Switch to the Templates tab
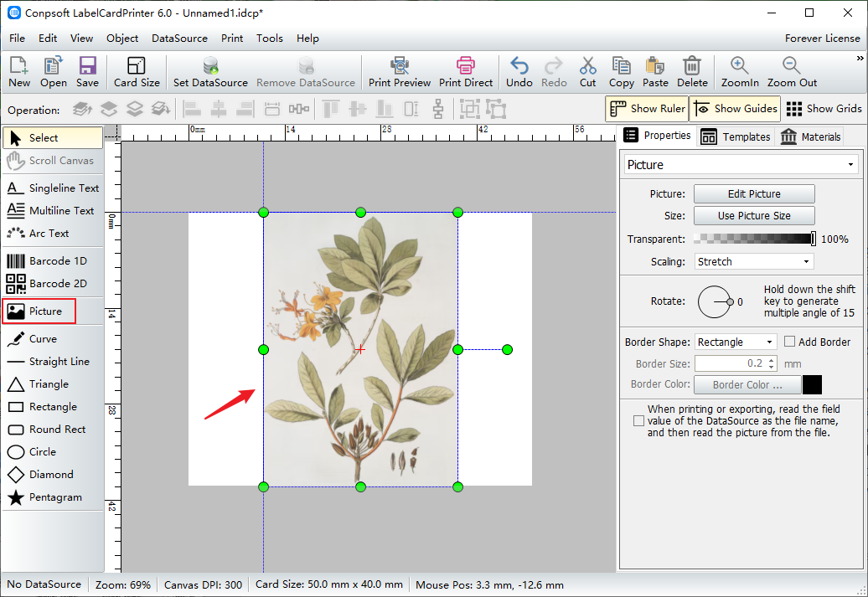Image resolution: width=868 pixels, height=597 pixels. [x=735, y=136]
